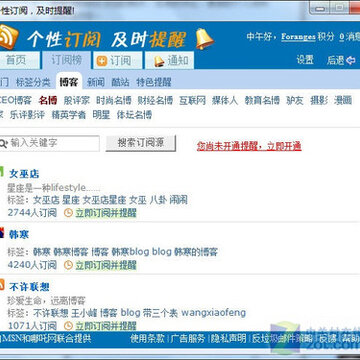This screenshot has height=360, width=360.
Task: Subscribe with 立即订阅并提醒 under 女巫店
Action: pos(106,213)
